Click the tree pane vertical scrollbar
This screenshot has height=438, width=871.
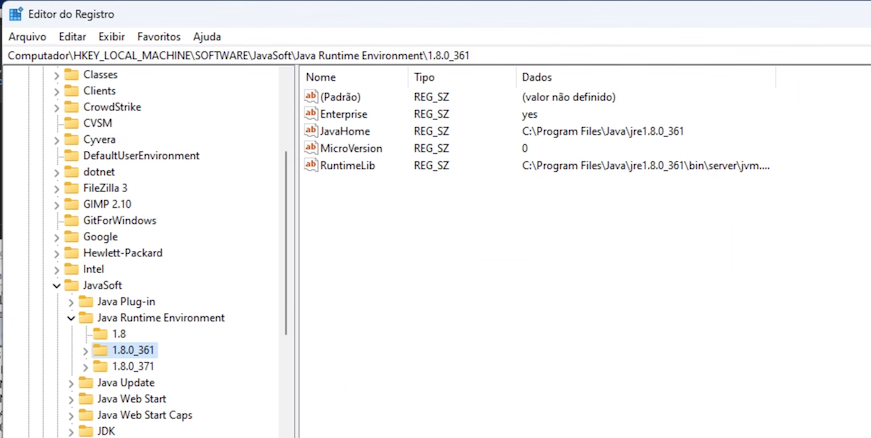pos(286,243)
